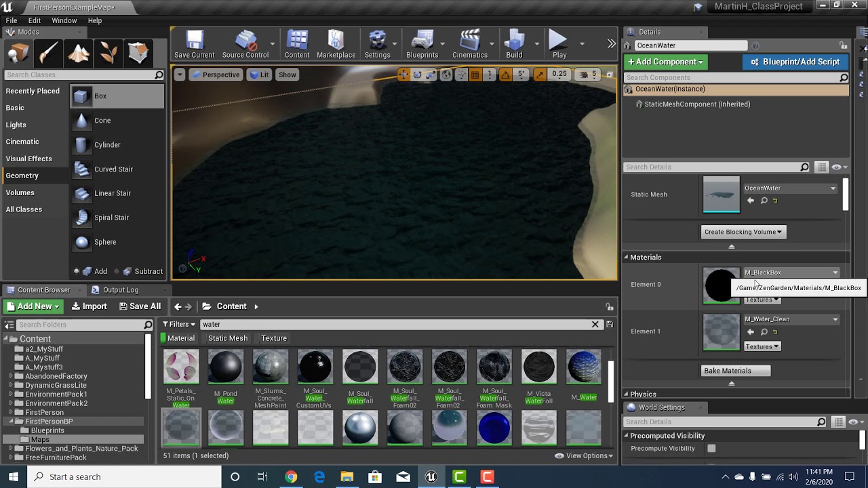868x488 pixels.
Task: Select the FirstPersonBP folder
Action: pos(49,421)
